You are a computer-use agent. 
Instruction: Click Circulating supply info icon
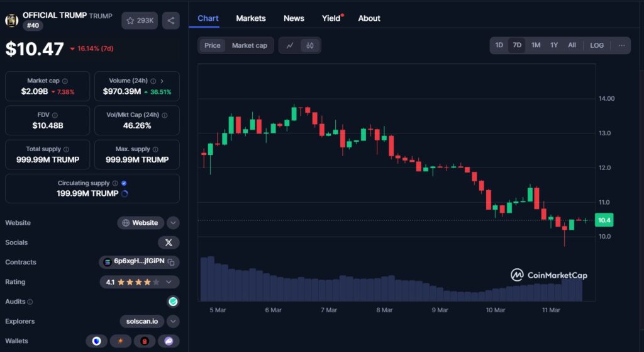[116, 183]
